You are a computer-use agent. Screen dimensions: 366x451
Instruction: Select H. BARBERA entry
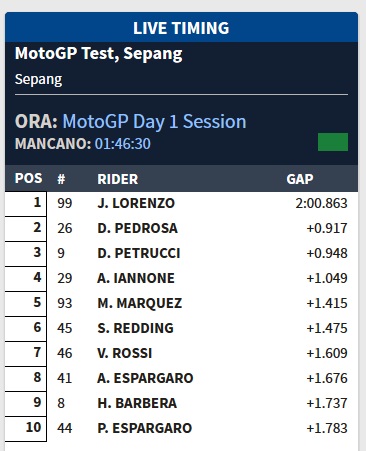tap(137, 403)
